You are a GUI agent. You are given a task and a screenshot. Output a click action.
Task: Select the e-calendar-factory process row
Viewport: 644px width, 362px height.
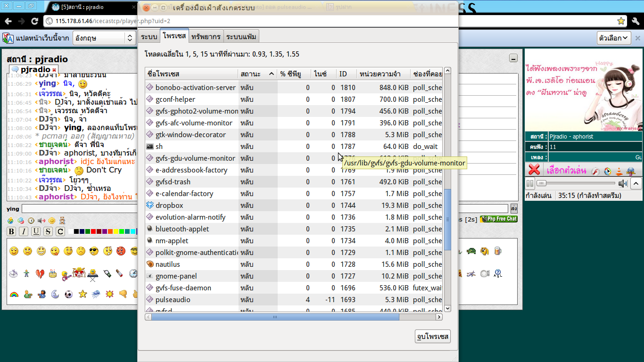pyautogui.click(x=294, y=194)
